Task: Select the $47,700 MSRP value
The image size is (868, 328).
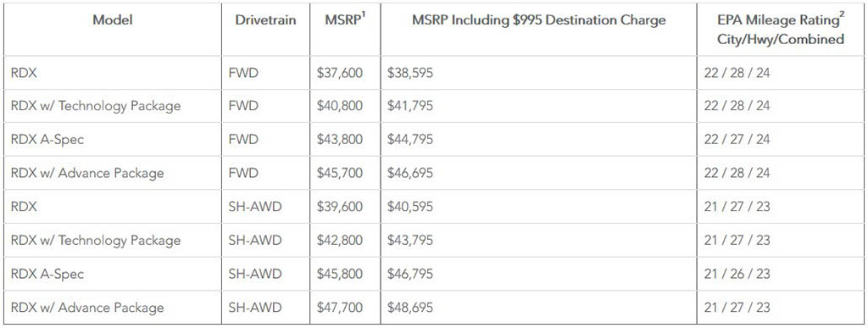Action: point(340,308)
